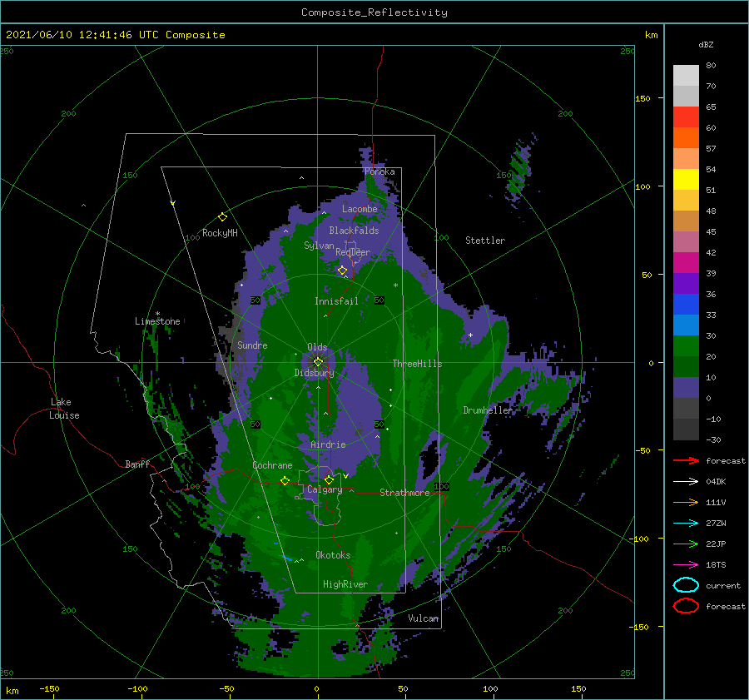The height and width of the screenshot is (700, 749).
Task: Click the Stettler label
Action: tap(485, 241)
